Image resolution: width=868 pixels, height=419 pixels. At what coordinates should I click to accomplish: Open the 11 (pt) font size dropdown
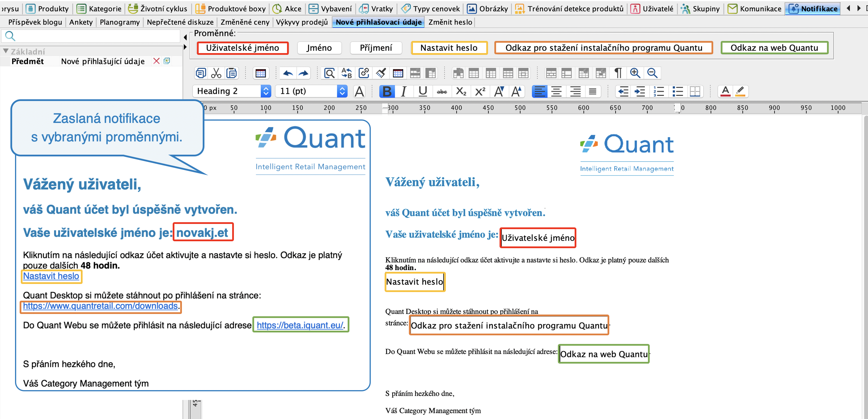(x=311, y=91)
